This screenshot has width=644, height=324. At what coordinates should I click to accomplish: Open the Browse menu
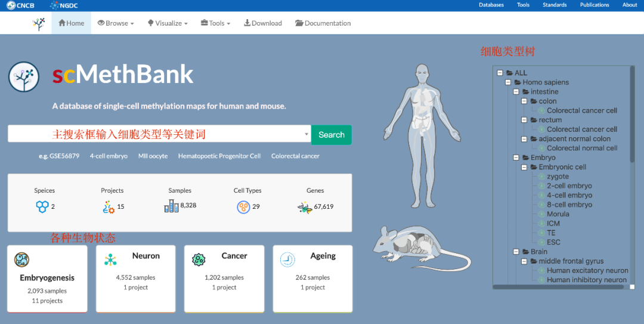tap(116, 23)
